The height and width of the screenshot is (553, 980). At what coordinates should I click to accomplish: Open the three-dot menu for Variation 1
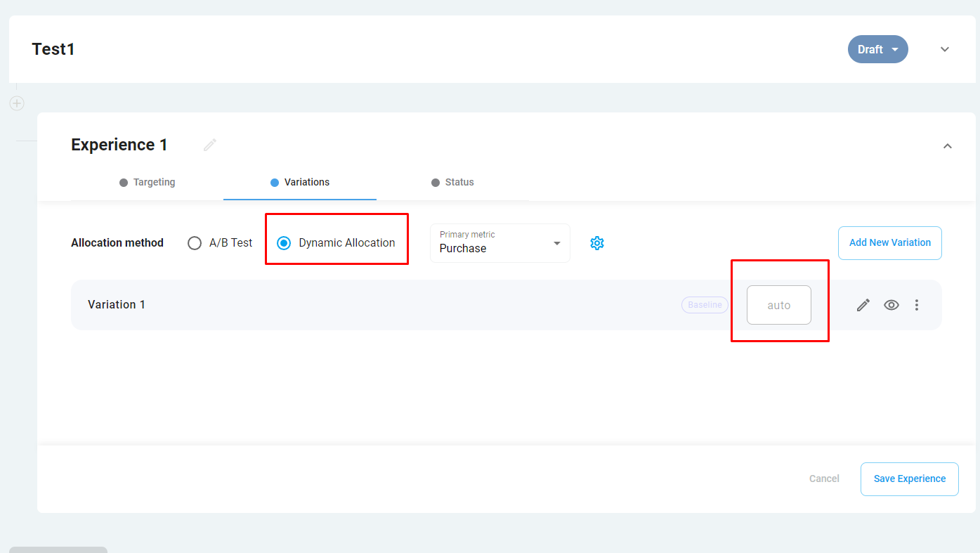point(917,305)
